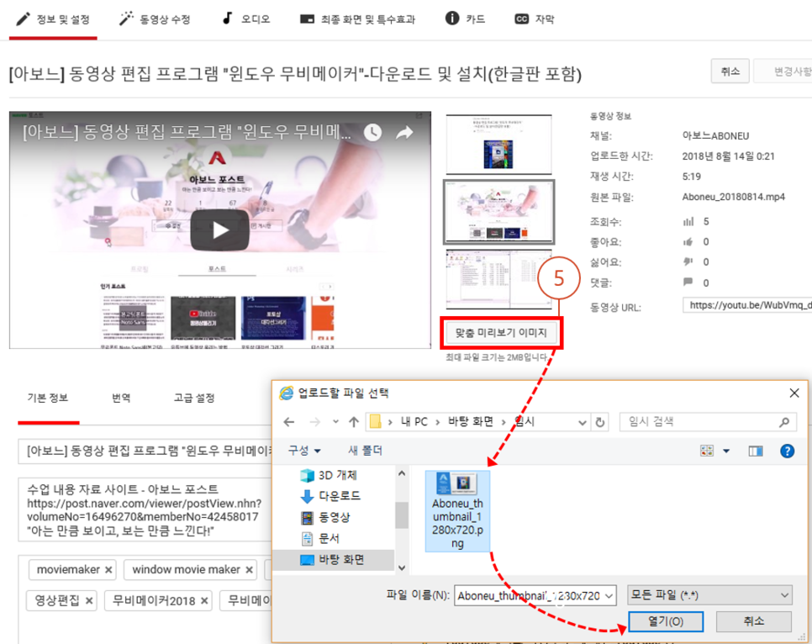Select the first auto-generated thumbnail
The image size is (812, 644).
(498, 145)
